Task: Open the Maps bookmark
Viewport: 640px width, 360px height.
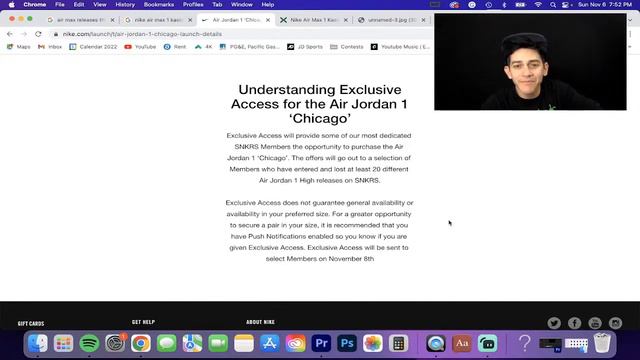Action: (19, 47)
